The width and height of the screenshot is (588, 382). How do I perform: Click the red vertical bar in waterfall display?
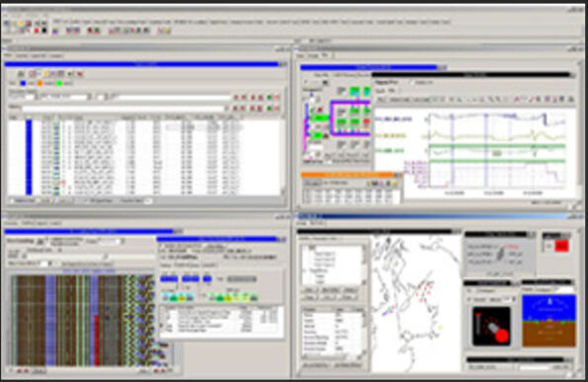pos(97,341)
